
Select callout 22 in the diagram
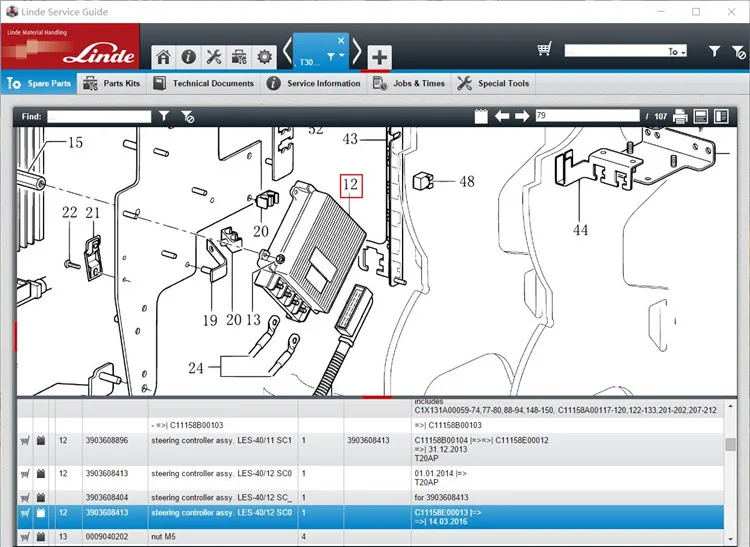click(70, 212)
